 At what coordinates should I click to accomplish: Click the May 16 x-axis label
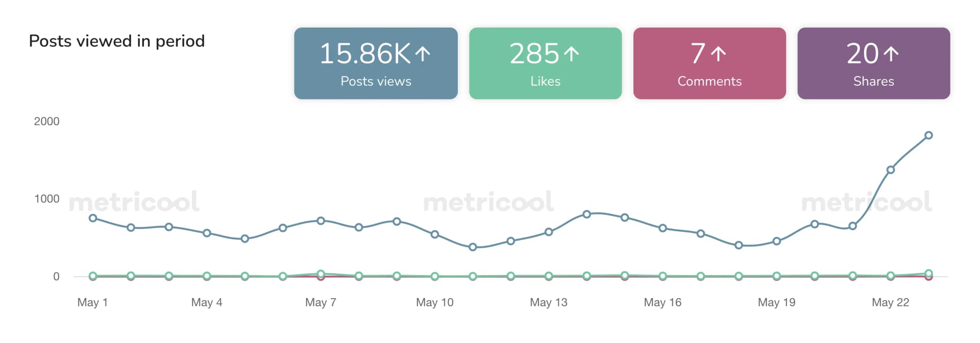(x=663, y=302)
